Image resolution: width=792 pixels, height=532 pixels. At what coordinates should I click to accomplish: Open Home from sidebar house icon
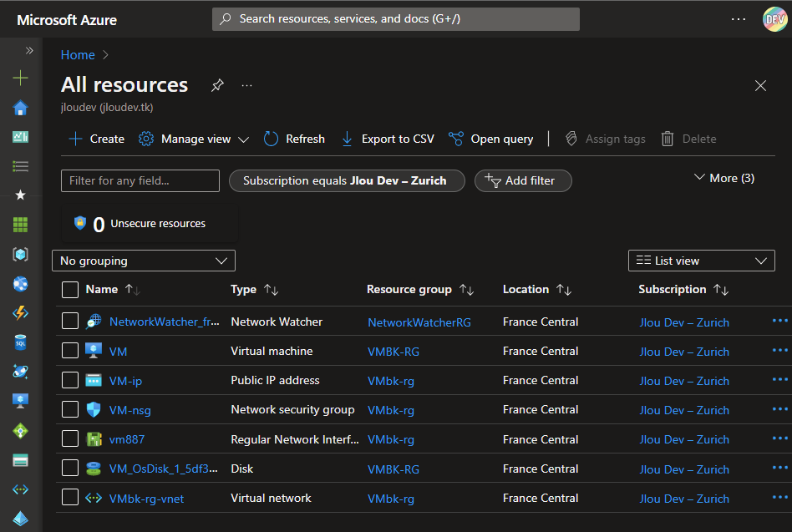pyautogui.click(x=20, y=108)
